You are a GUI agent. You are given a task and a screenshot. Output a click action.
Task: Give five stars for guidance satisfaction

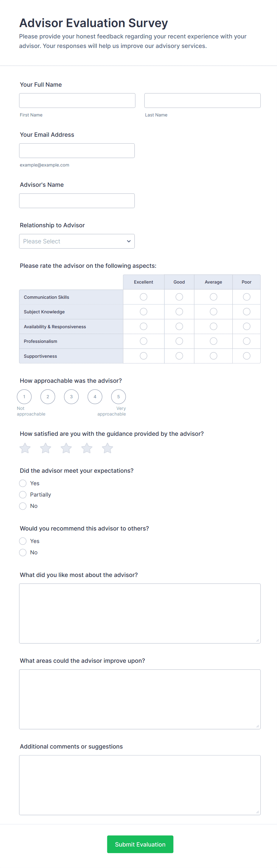coord(107,448)
